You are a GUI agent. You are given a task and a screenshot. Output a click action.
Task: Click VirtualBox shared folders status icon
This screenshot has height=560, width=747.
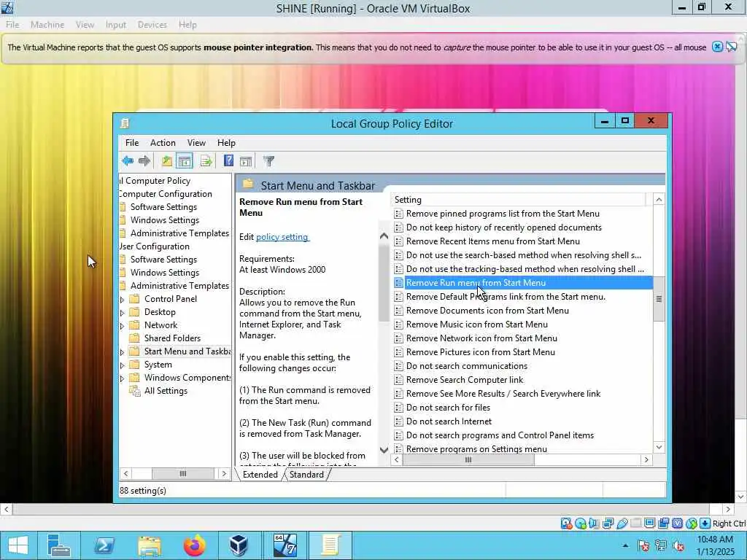pos(635,524)
